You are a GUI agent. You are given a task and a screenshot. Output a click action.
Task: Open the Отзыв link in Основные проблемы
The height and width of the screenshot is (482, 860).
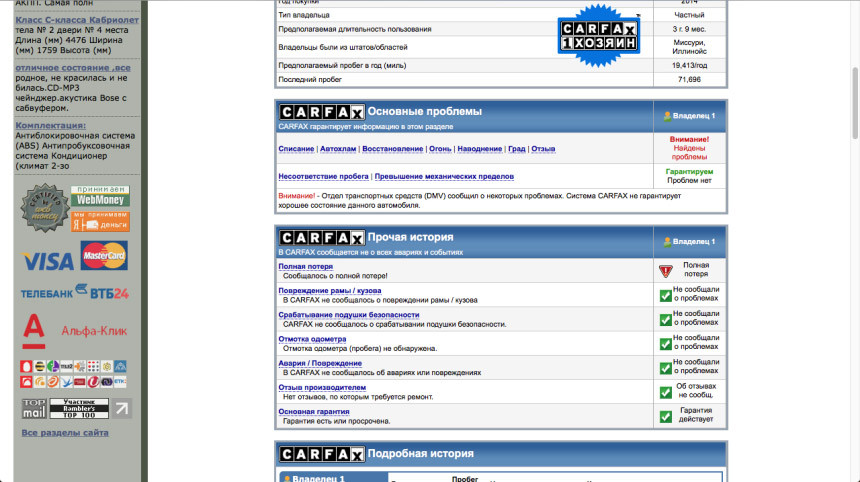tap(543, 149)
